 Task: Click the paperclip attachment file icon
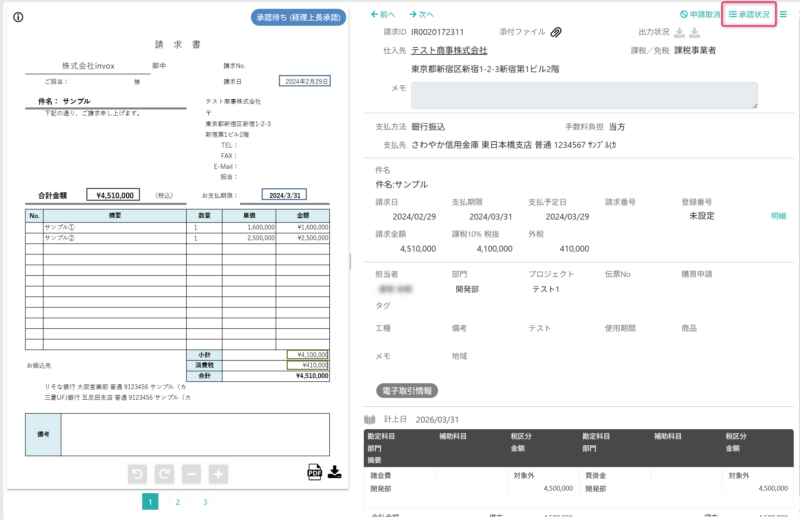tap(556, 32)
